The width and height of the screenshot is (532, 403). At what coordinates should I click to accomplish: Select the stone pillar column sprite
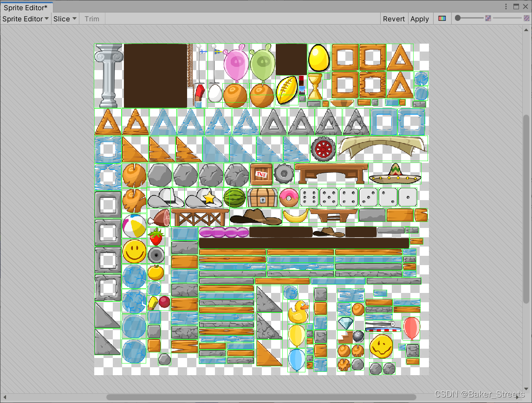tap(108, 76)
